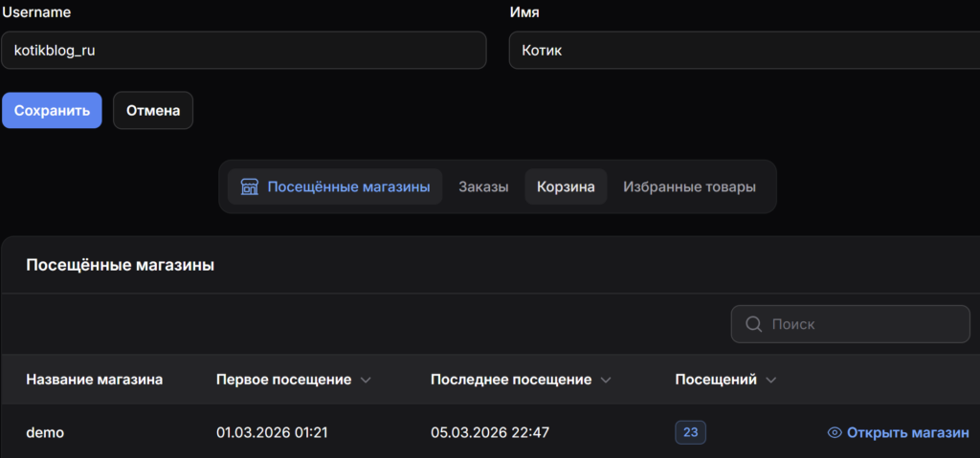Expand the Последнее посещение column sort arrow
The height and width of the screenshot is (458, 980).
605,381
